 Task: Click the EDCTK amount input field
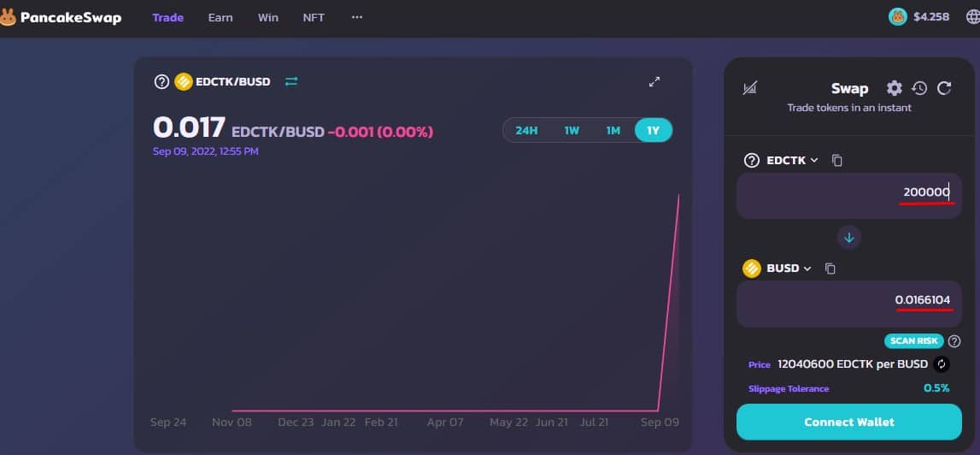(x=848, y=196)
